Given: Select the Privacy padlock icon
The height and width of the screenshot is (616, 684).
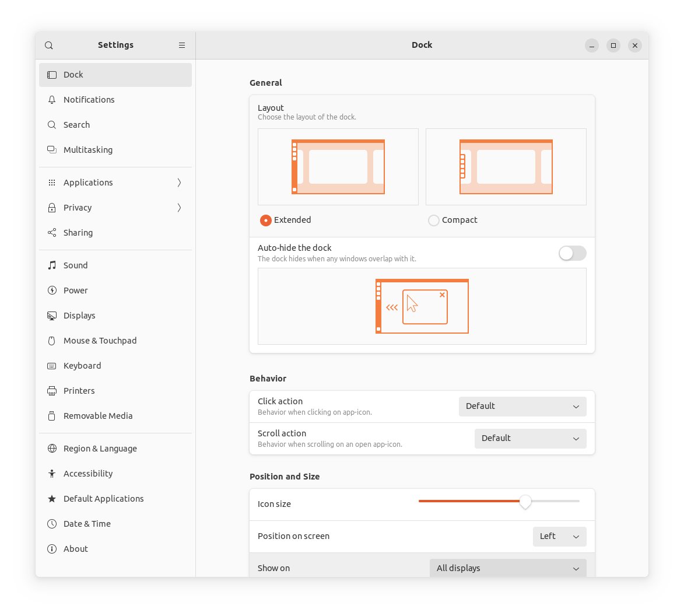Looking at the screenshot, I should click(51, 207).
